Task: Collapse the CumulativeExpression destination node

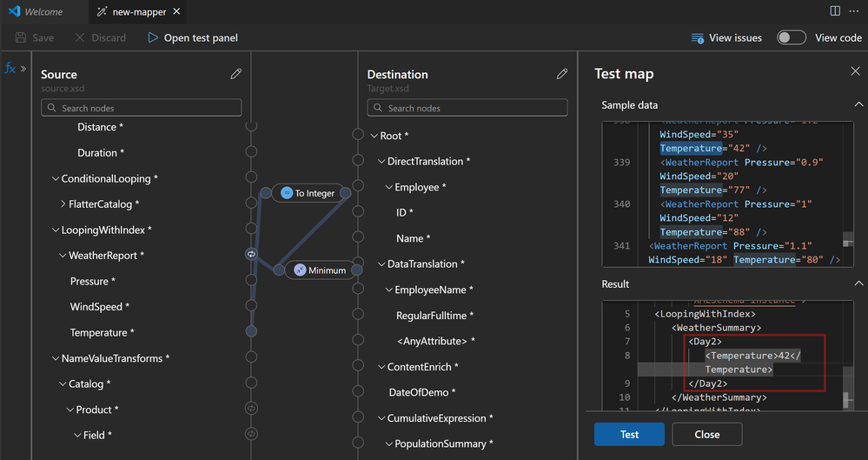Action: click(x=381, y=418)
